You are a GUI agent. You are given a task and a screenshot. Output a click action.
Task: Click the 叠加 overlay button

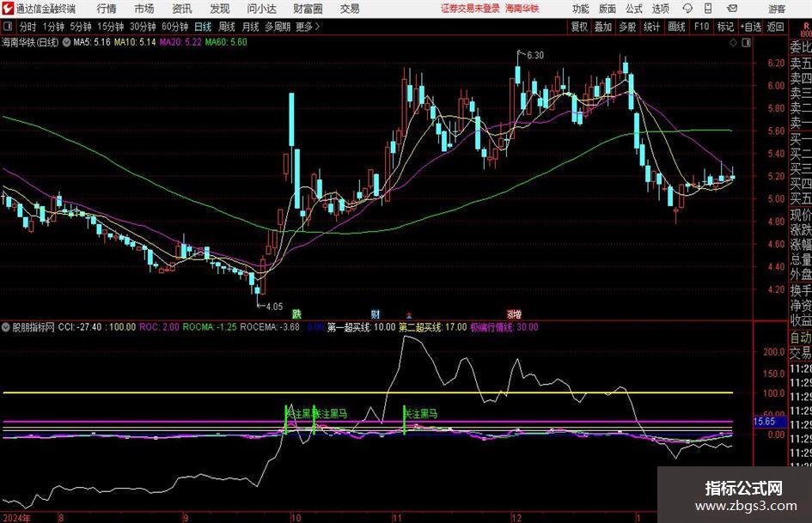pyautogui.click(x=603, y=27)
